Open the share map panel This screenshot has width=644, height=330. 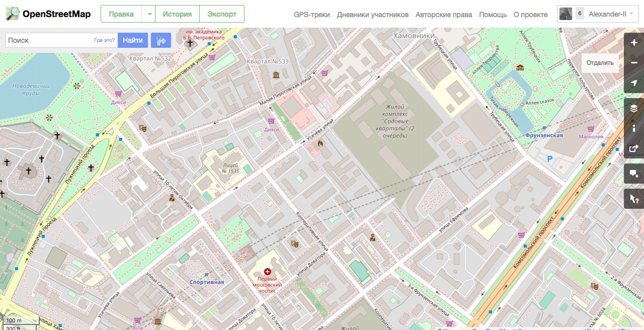pos(634,148)
